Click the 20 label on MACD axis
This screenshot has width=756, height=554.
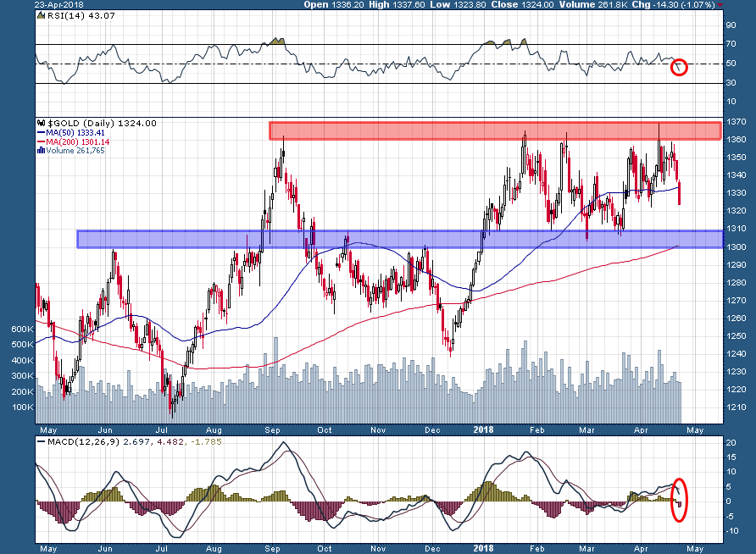(731, 443)
